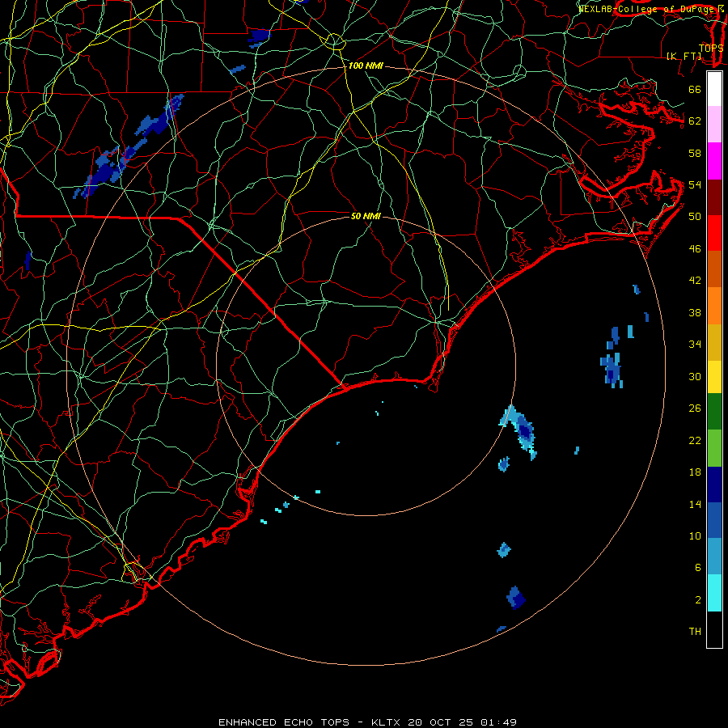Click the cyan legend swatch

(714, 593)
